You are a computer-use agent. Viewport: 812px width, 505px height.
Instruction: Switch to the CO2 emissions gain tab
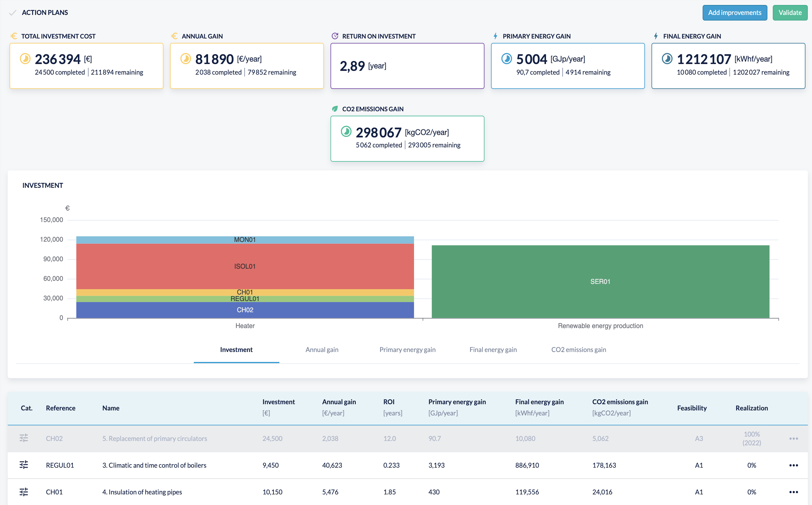(x=578, y=350)
